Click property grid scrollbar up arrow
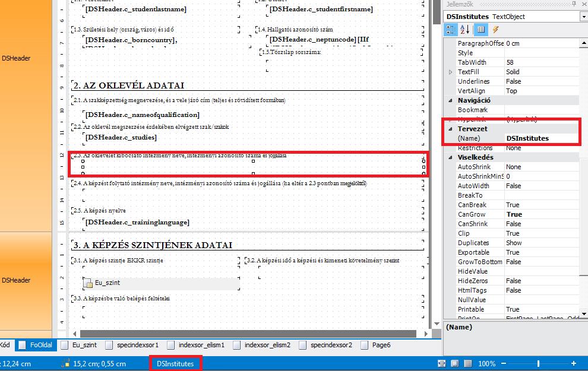The width and height of the screenshot is (588, 371). coord(583,43)
